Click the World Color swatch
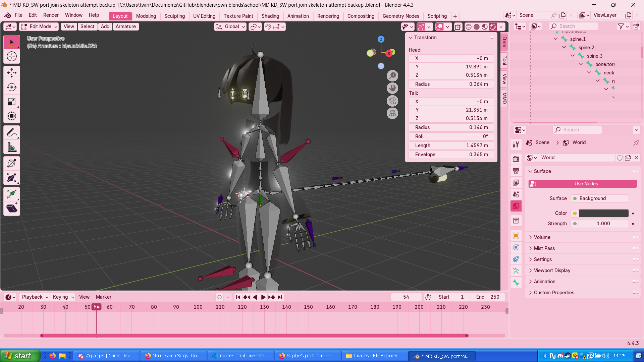Image resolution: width=644 pixels, height=362 pixels. [x=603, y=213]
